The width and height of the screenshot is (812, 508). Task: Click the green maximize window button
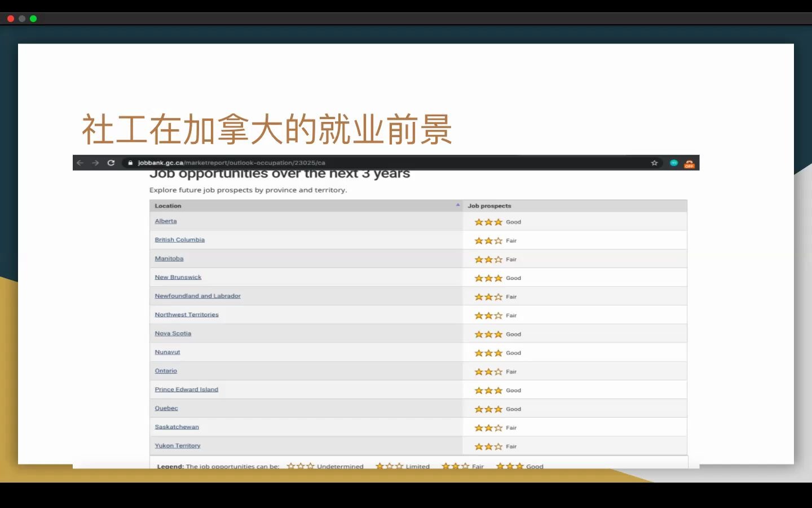tap(33, 19)
